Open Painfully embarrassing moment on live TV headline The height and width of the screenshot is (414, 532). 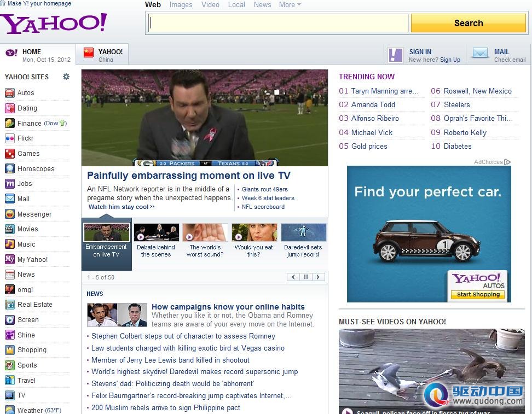(189, 176)
